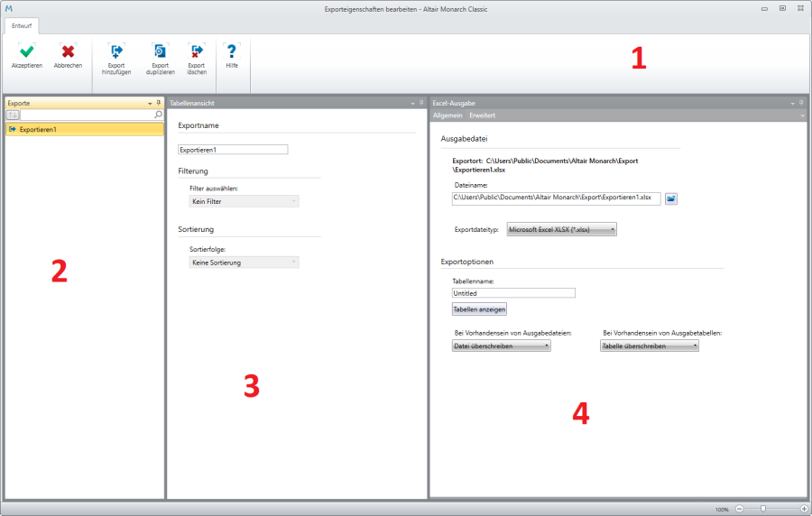Click the Export löschen icon
This screenshot has height=516, width=812.
pyautogui.click(x=196, y=51)
